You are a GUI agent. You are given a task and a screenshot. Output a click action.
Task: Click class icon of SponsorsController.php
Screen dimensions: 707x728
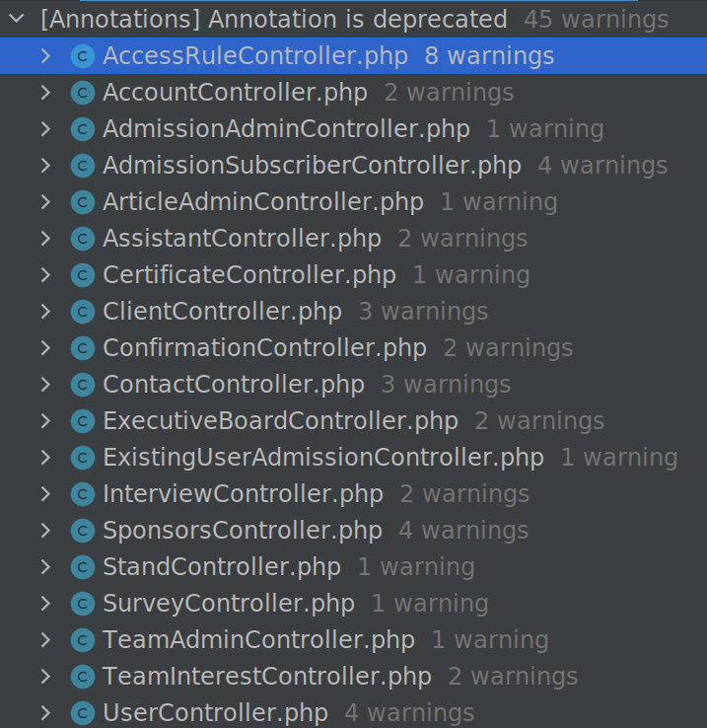click(83, 530)
